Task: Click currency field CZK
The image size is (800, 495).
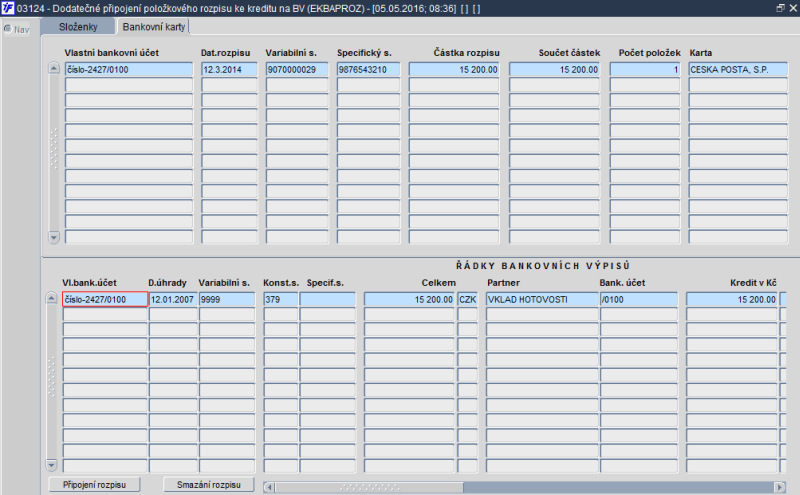Action: (467, 300)
